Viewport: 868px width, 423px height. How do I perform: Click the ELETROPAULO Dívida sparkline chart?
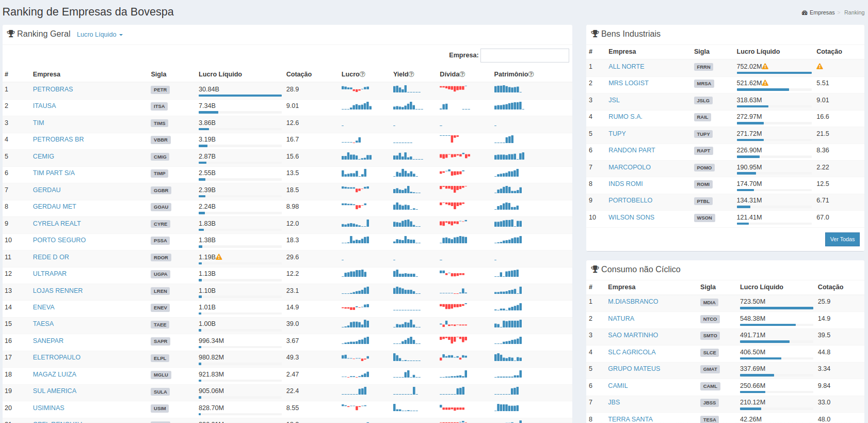(454, 357)
